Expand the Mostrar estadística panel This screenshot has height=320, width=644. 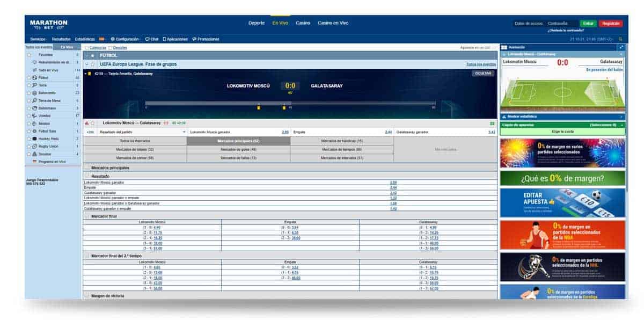point(562,116)
